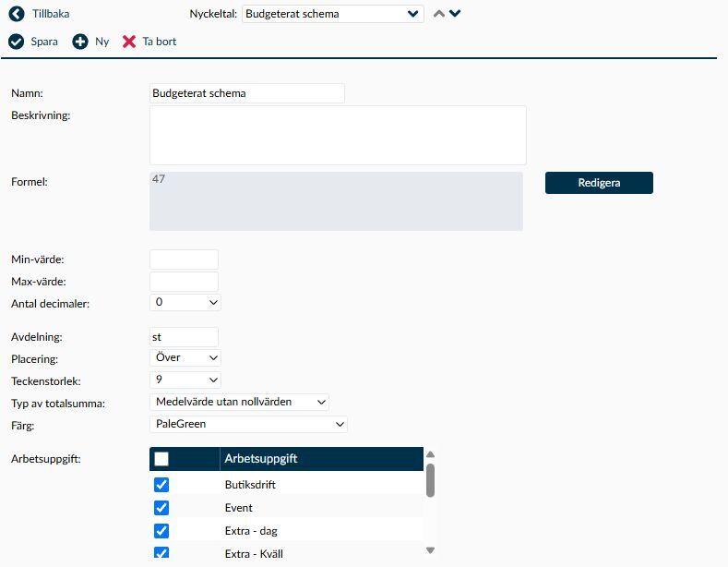Click the Extra - Kväll row text
Screen dimensions: 728x567
click(x=254, y=554)
